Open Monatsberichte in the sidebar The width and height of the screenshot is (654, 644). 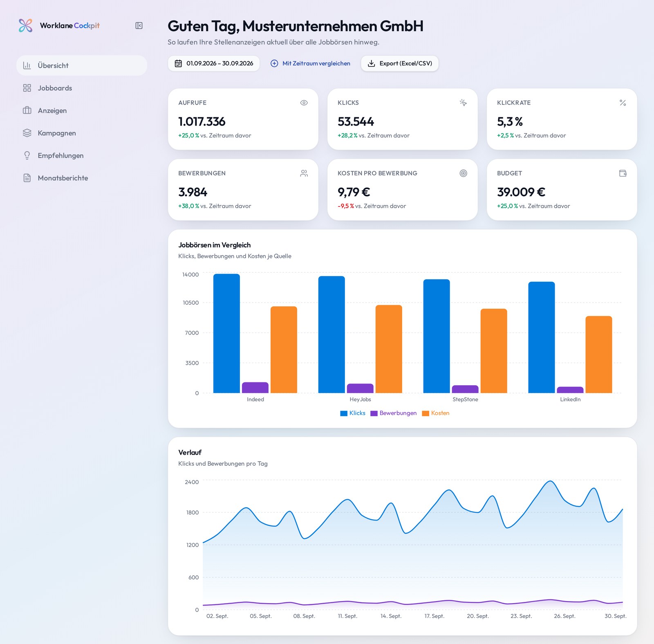click(82, 178)
